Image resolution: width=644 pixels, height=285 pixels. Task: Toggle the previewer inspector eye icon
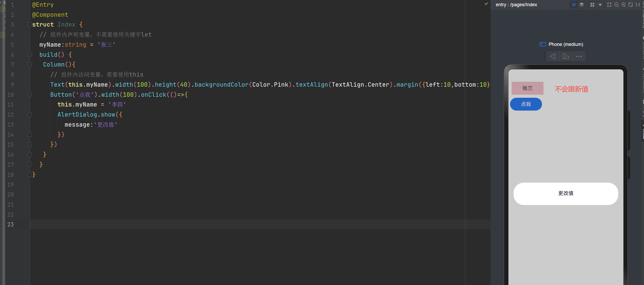pyautogui.click(x=574, y=5)
